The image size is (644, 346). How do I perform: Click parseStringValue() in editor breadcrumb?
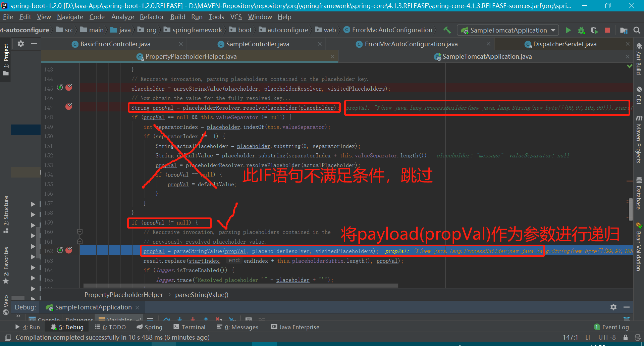pos(202,295)
